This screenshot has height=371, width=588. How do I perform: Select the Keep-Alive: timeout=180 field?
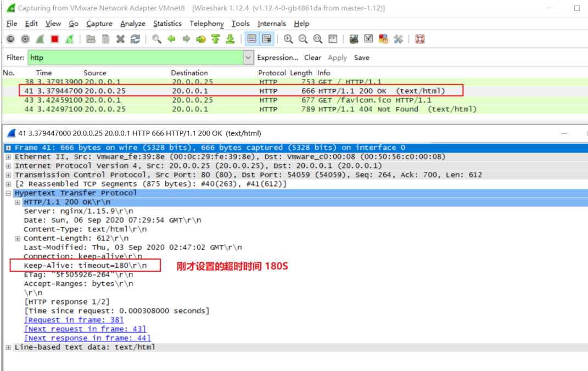(x=86, y=265)
